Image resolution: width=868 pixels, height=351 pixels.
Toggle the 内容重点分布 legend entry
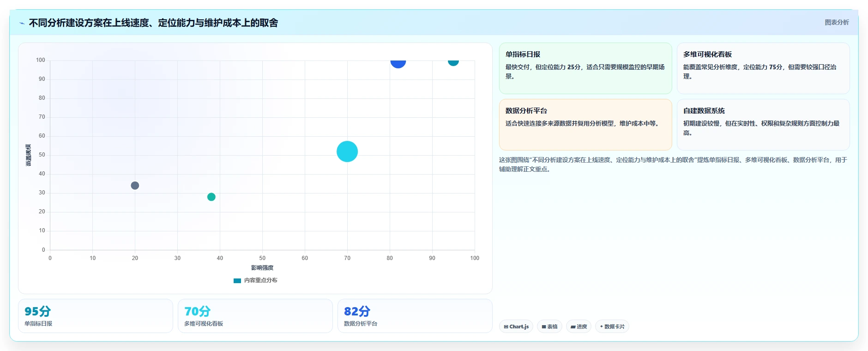pyautogui.click(x=255, y=280)
